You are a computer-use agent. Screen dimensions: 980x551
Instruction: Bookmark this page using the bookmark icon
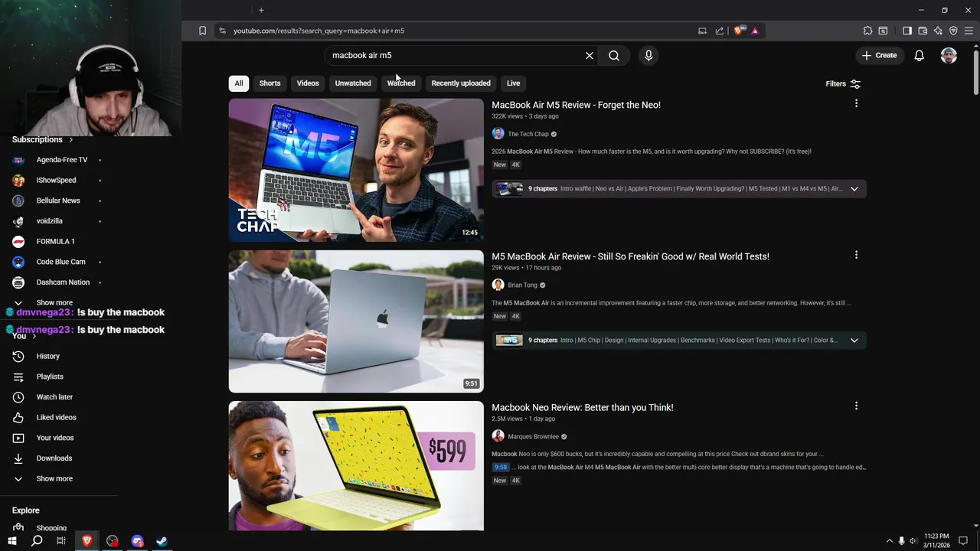pos(202,31)
